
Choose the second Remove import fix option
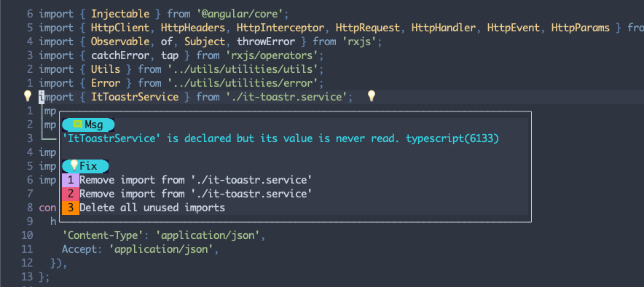click(196, 194)
